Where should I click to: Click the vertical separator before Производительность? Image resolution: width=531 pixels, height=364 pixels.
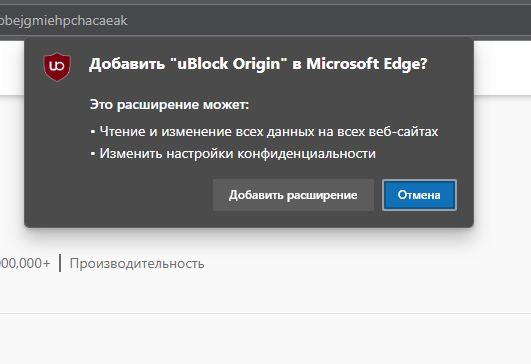click(60, 263)
